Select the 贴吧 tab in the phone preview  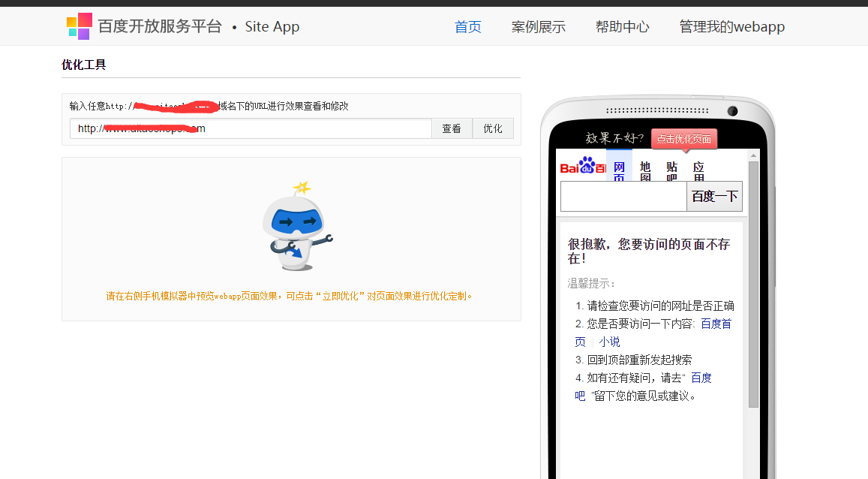click(x=672, y=171)
